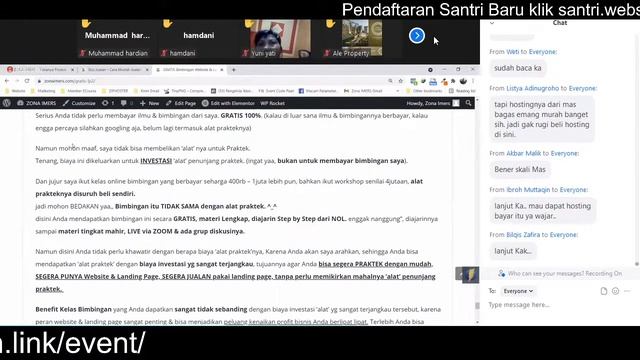Click the webpage vertical scrollbar thumb
Screen dimensions: 640x360
click(x=477, y=306)
